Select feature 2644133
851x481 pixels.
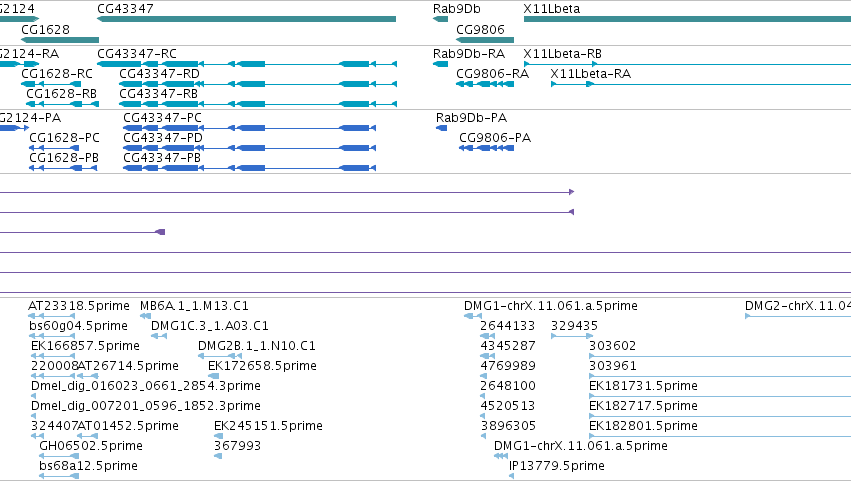(487, 336)
